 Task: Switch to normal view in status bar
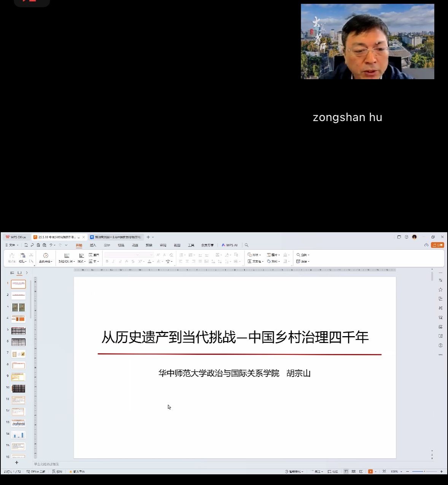point(346,471)
